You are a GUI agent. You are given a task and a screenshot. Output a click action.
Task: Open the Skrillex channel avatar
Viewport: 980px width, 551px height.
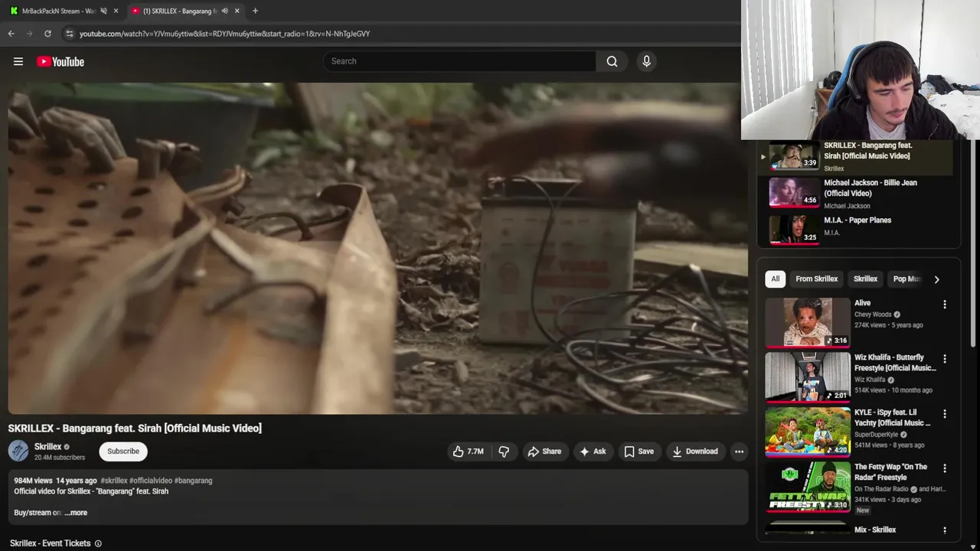[x=18, y=451]
